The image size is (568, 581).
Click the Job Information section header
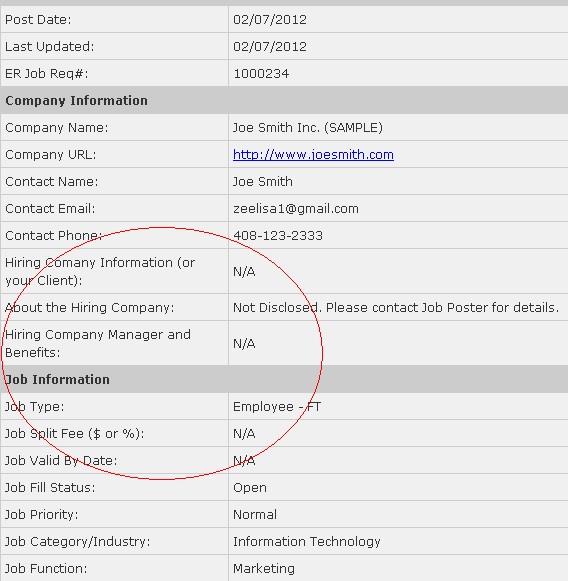57,379
